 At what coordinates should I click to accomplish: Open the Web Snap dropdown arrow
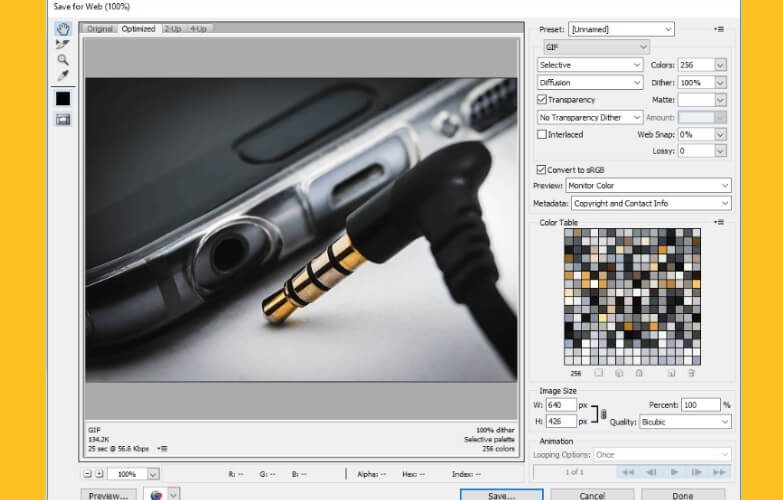coord(720,134)
